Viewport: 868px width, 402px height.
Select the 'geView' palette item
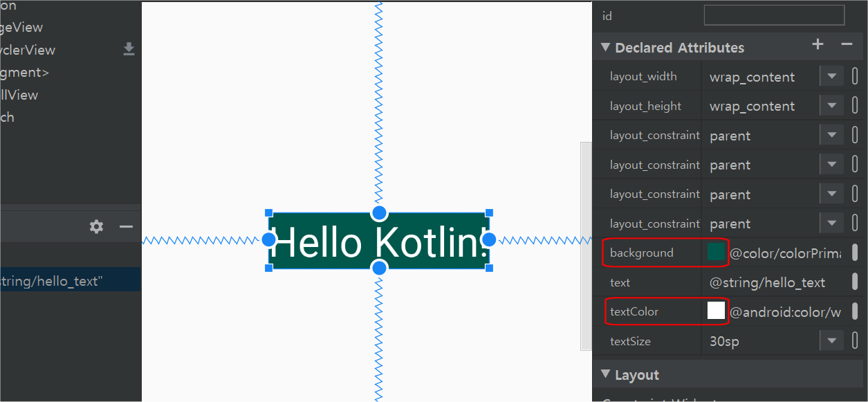[x=21, y=28]
